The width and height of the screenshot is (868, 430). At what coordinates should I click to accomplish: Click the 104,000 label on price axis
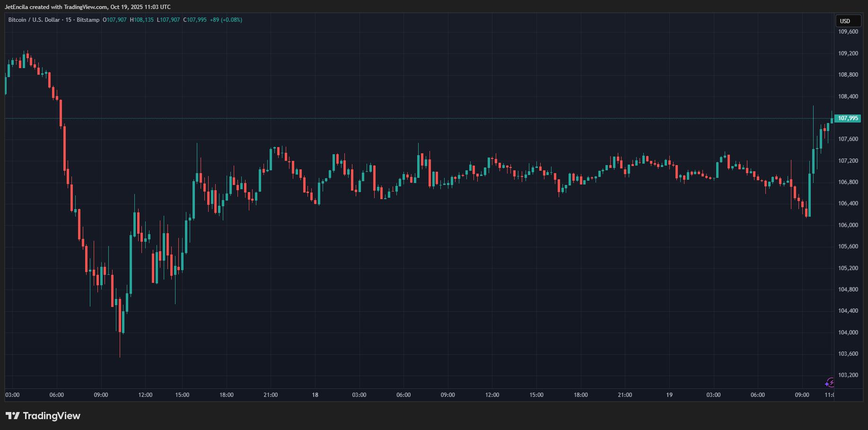click(848, 333)
